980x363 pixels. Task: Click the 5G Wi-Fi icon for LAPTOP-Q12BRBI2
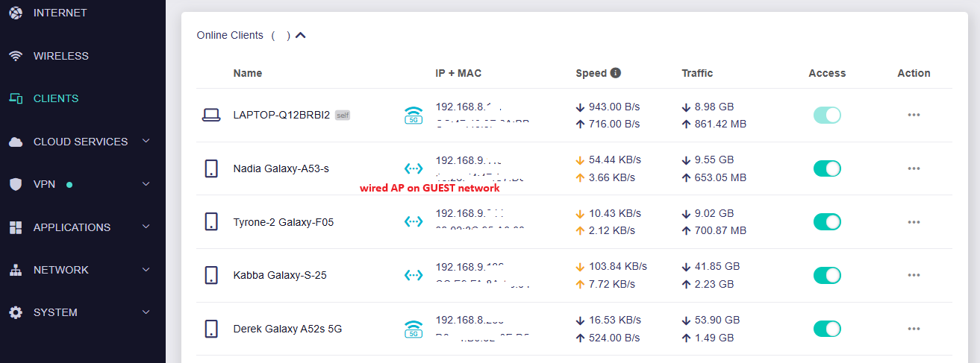click(413, 115)
